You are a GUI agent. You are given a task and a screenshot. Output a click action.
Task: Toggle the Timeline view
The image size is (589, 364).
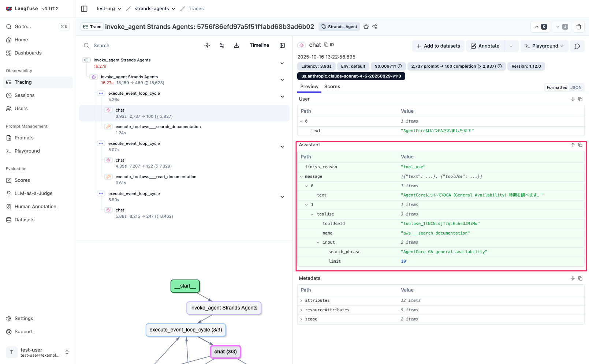259,45
